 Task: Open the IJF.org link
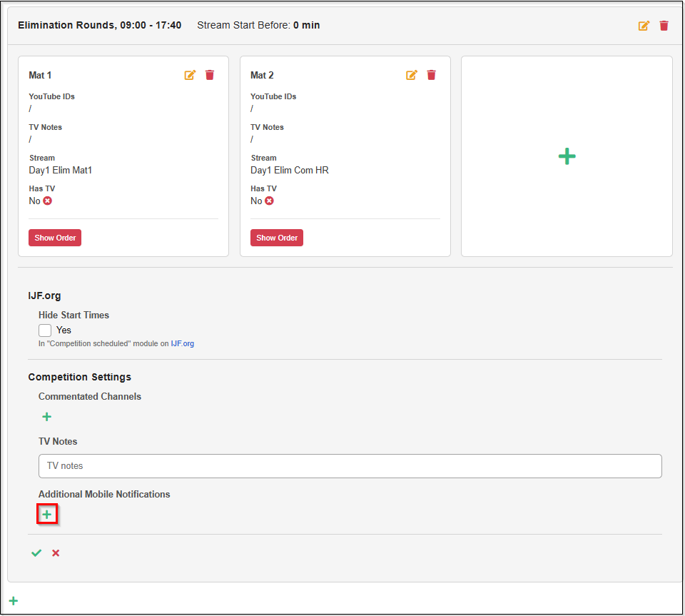(182, 343)
